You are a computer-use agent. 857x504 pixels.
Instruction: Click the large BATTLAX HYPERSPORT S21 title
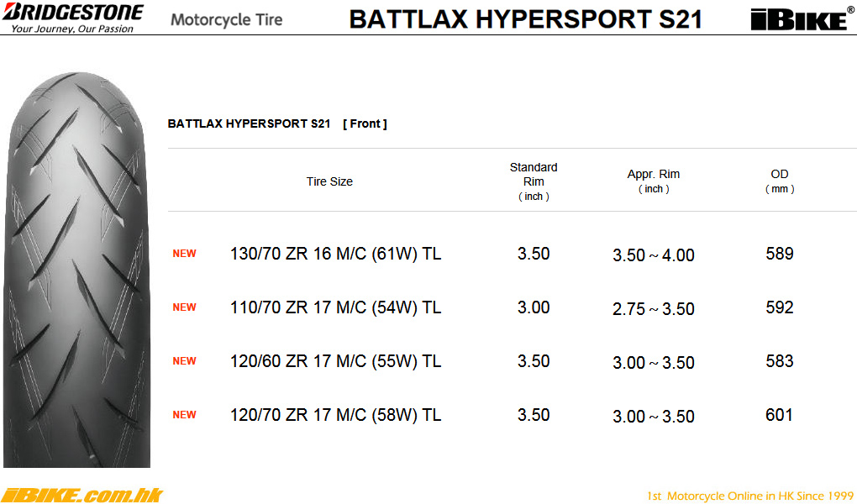(525, 19)
